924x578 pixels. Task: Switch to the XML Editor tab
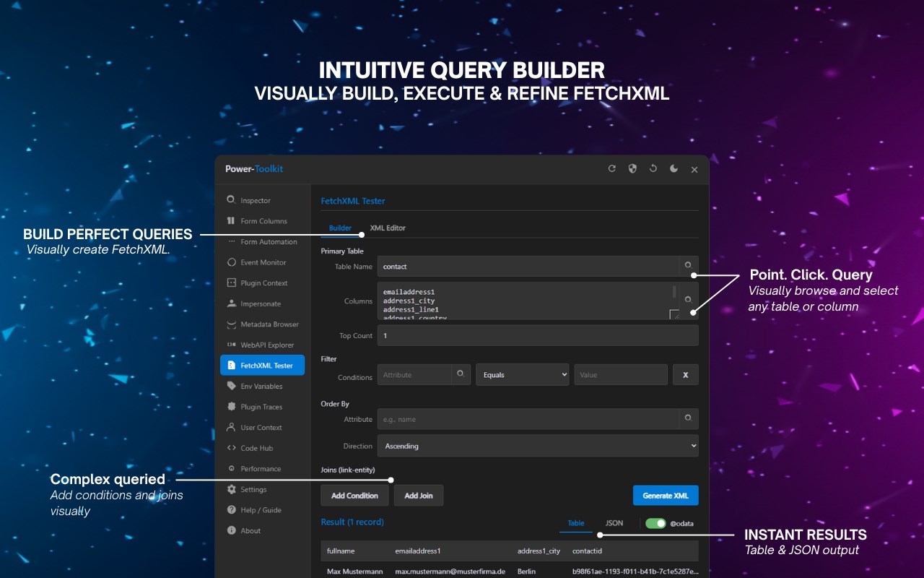pyautogui.click(x=388, y=228)
